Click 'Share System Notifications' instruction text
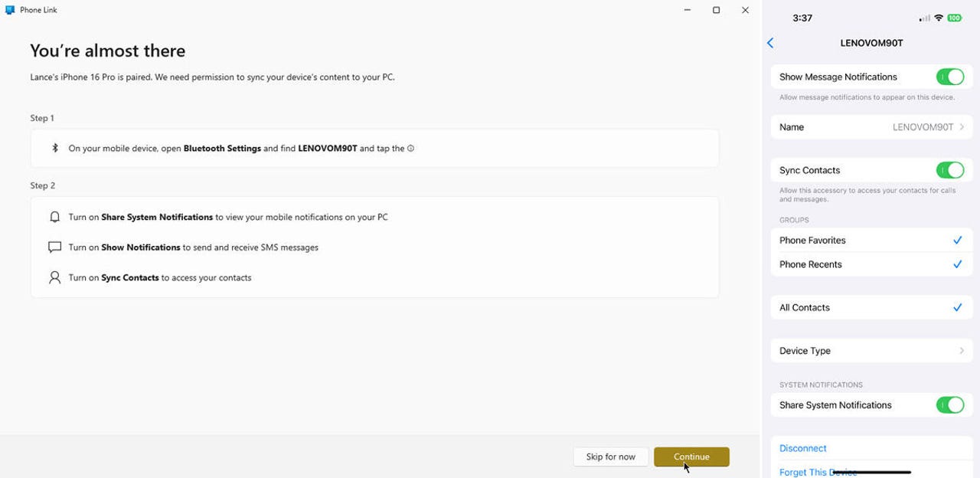Viewport: 980px width, 478px height. (157, 217)
